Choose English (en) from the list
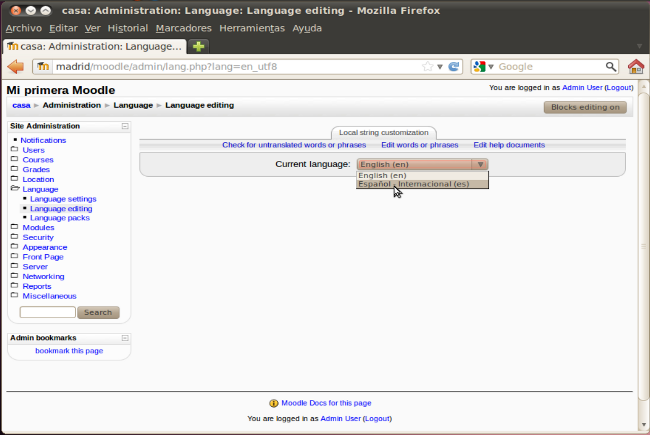650x435 pixels. (x=382, y=175)
